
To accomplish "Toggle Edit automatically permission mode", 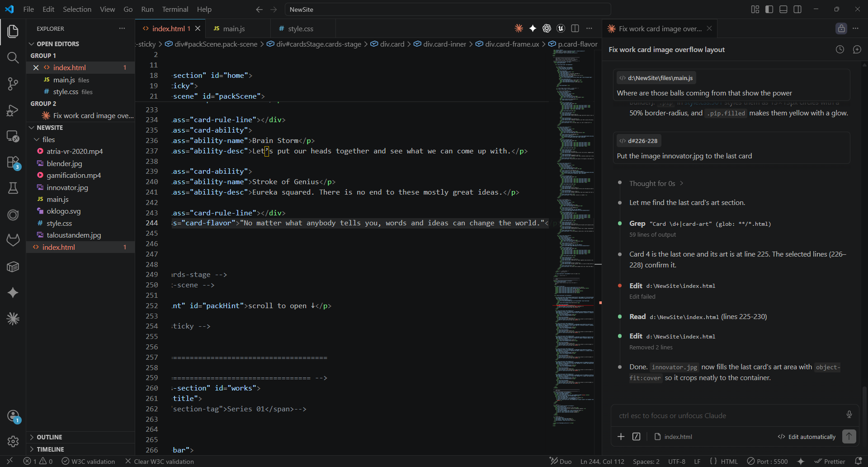I will click(x=807, y=437).
